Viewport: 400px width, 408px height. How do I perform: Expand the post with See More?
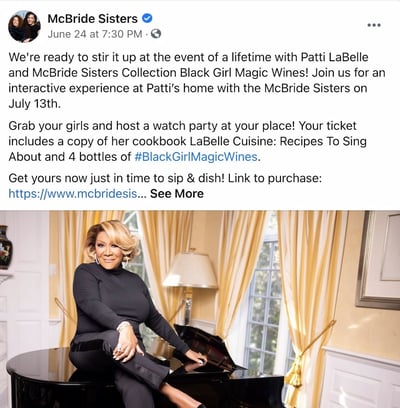[x=177, y=194]
